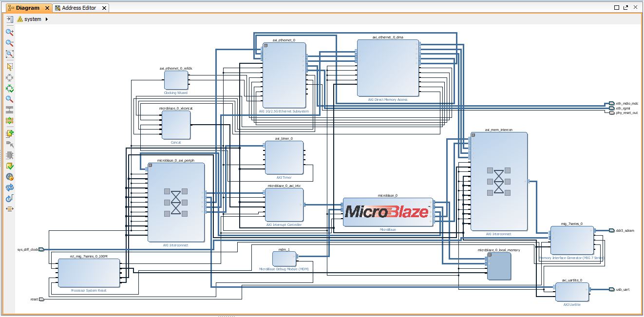Switch to the Address Editor tab
This screenshot has height=317, width=644.
click(x=79, y=8)
